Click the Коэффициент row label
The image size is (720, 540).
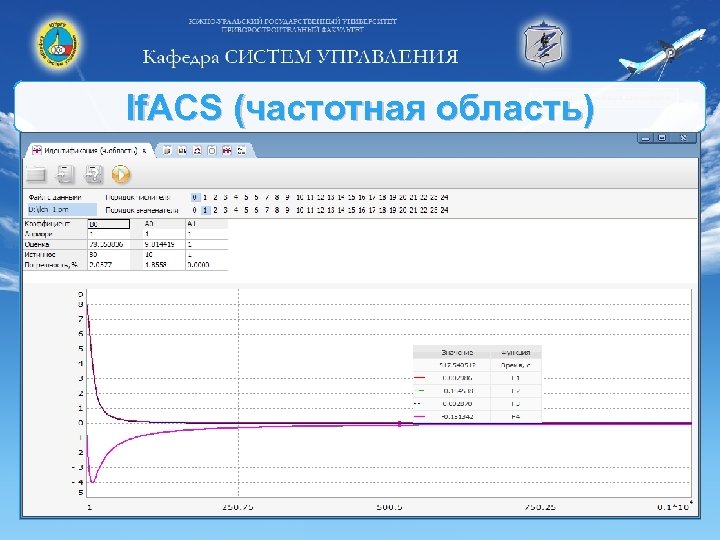pos(55,224)
